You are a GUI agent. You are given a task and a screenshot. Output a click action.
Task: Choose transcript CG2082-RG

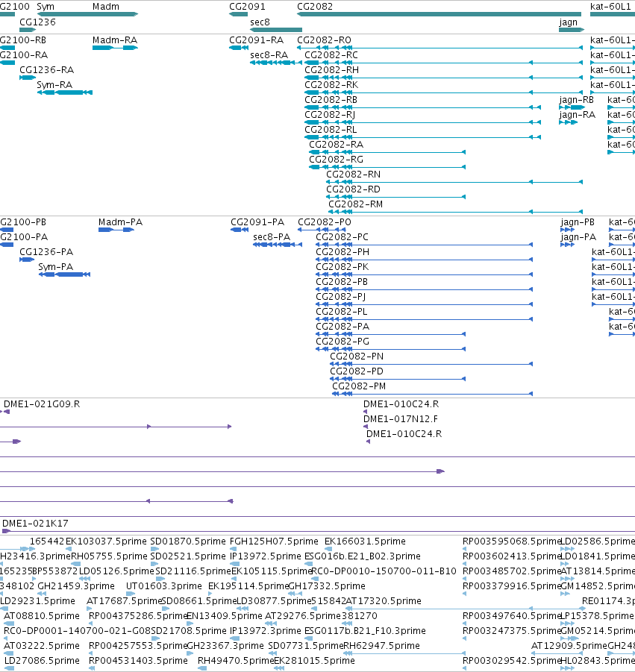336,160
